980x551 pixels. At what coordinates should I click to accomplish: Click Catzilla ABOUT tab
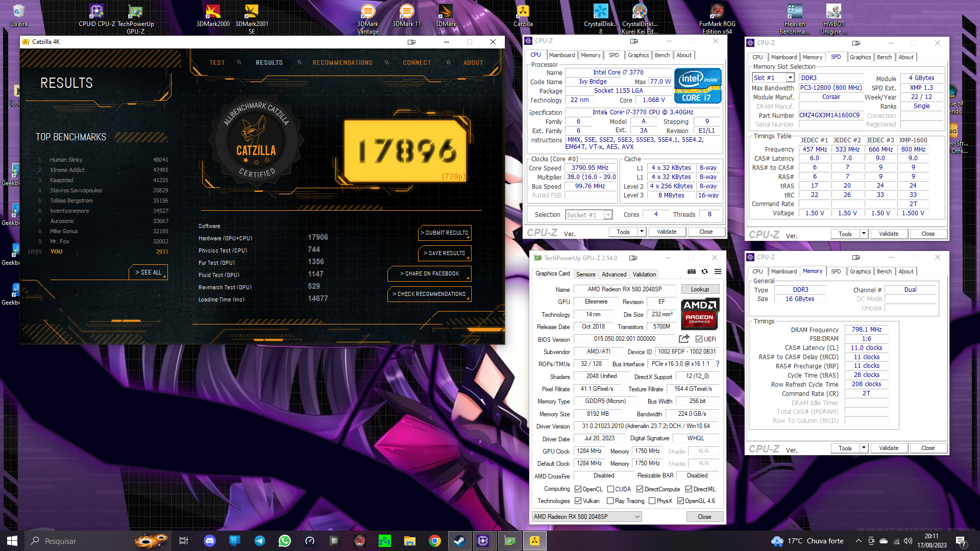[473, 63]
